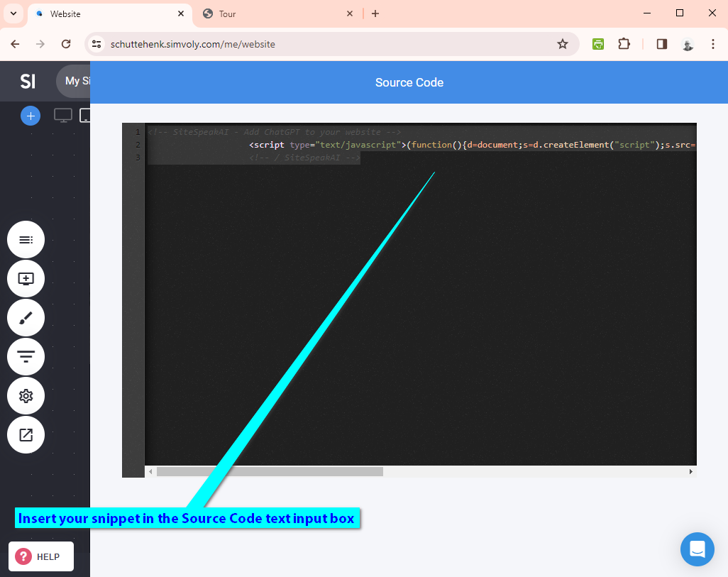This screenshot has width=728, height=577.
Task: Click the blue plus add button
Action: point(31,116)
